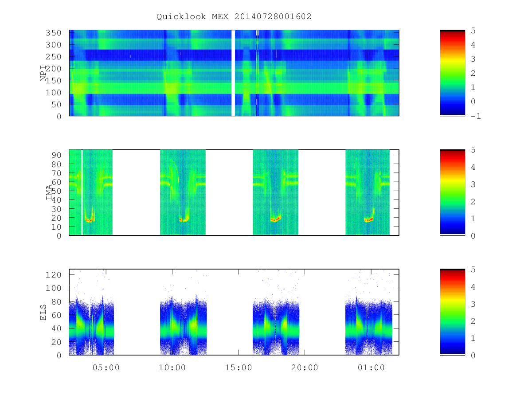Click the colorbar next to the NPI panel
The width and height of the screenshot is (532, 399).
[x=452, y=73]
